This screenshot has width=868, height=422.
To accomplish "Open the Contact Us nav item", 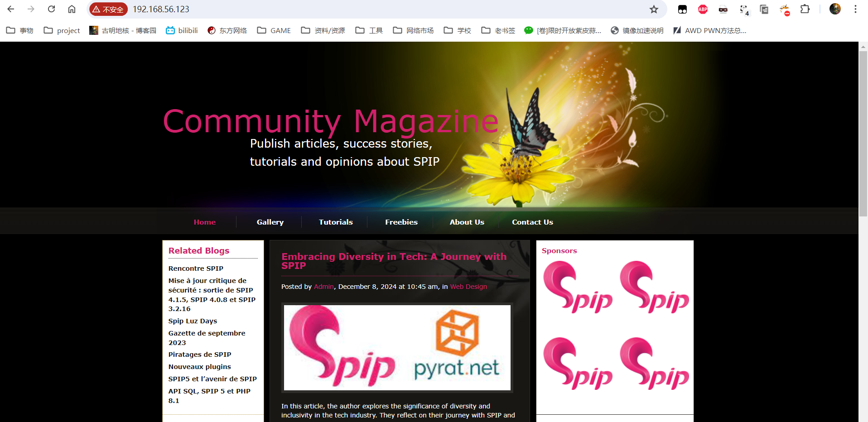I will coord(532,222).
